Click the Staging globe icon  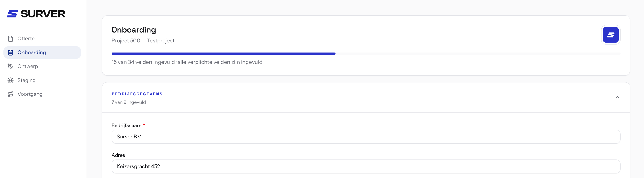(x=11, y=80)
